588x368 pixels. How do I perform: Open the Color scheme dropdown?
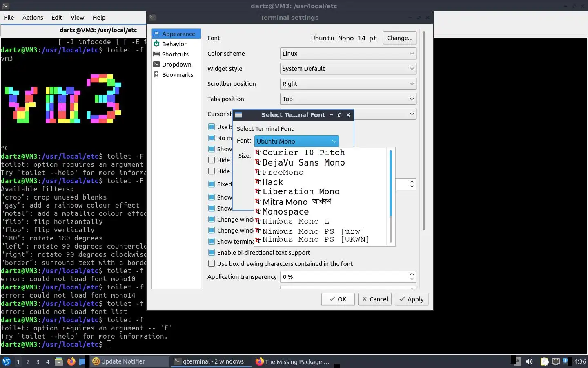pos(348,54)
